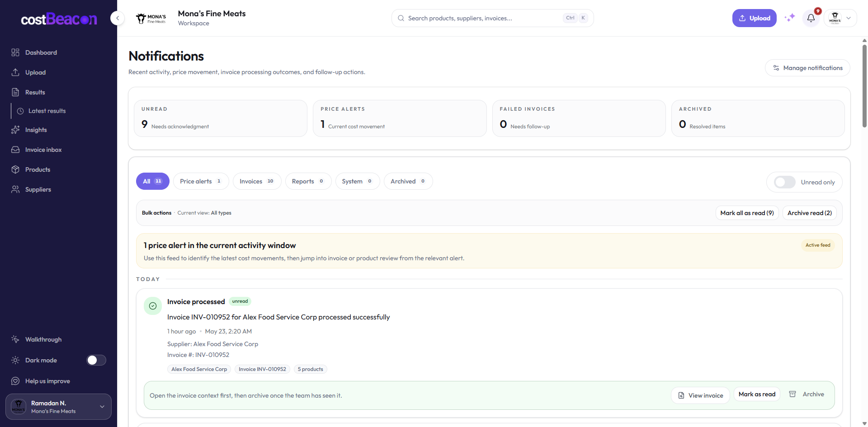868x427 pixels.
Task: Open the Reports tab
Action: point(308,181)
